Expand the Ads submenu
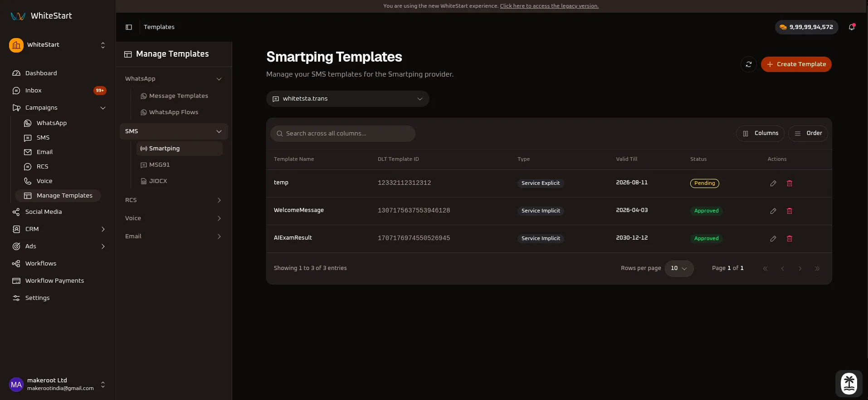 (x=58, y=246)
